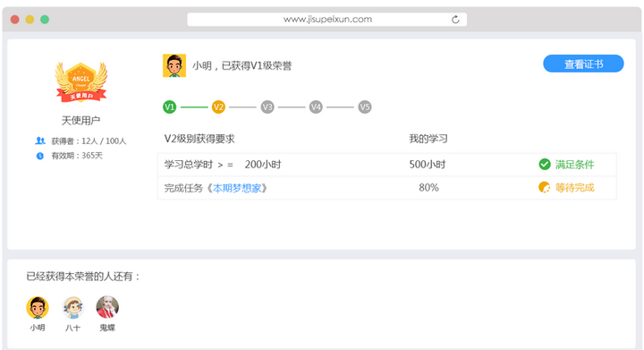Image resolution: width=644 pixels, height=350 pixels.
Task: Click the 查看证书 button
Action: tap(583, 64)
